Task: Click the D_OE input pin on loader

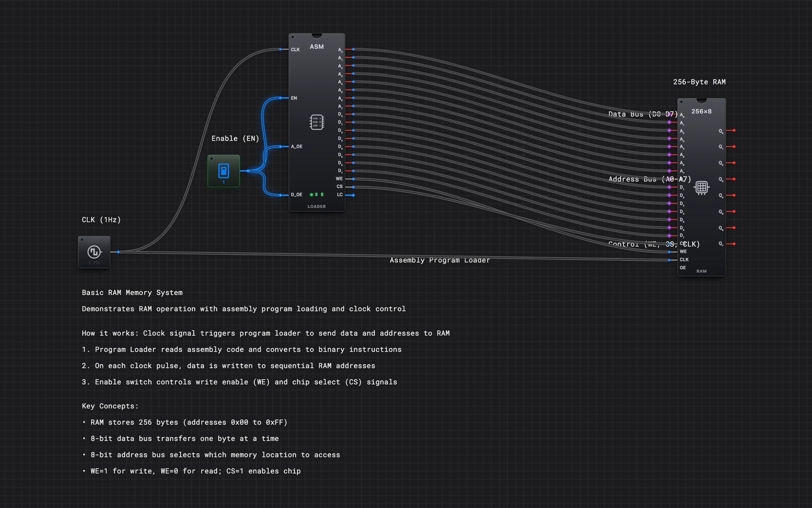Action: coord(280,195)
